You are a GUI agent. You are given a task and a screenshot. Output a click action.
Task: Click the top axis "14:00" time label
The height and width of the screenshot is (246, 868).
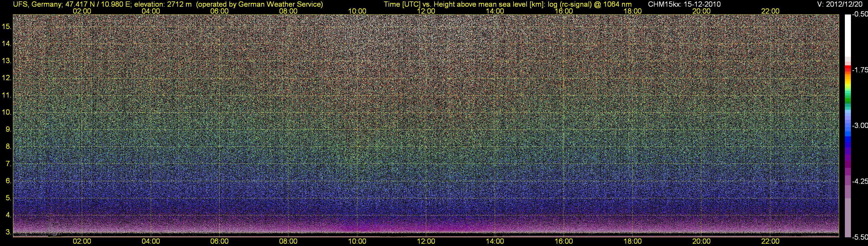click(x=495, y=11)
